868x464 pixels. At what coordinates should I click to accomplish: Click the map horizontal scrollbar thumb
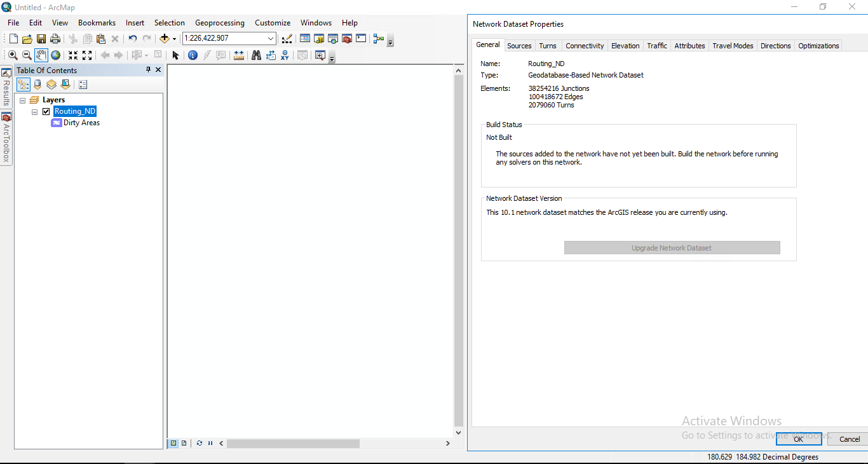(293, 443)
